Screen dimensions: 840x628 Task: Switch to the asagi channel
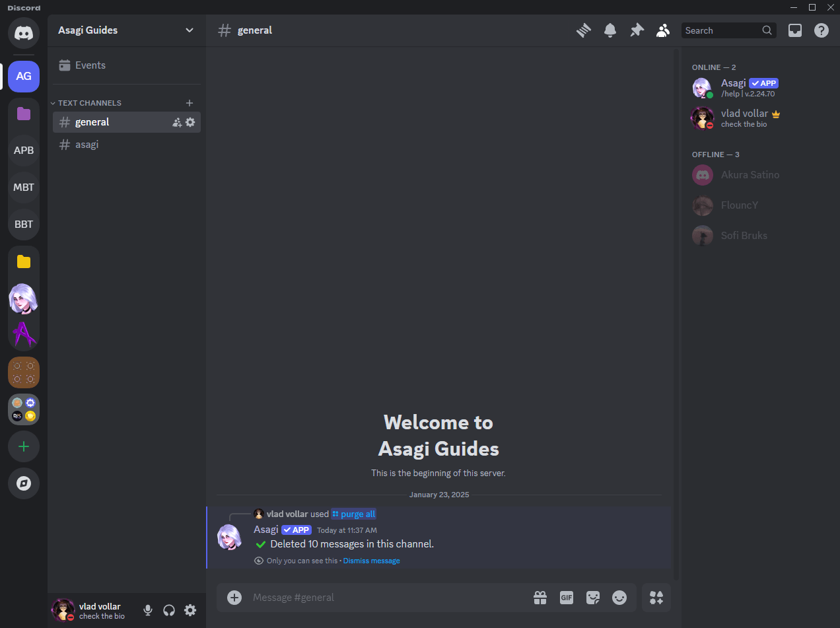[x=127, y=145]
